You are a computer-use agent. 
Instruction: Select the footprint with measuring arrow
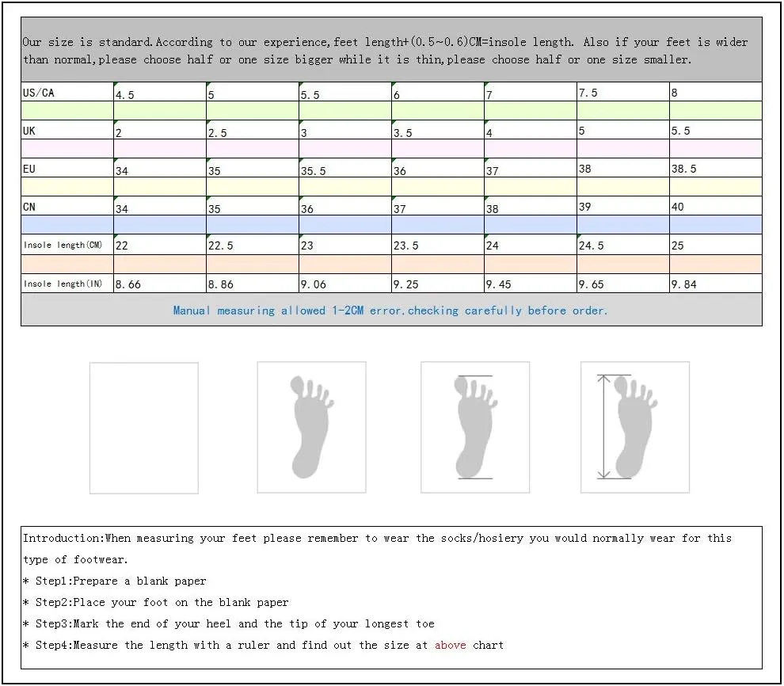click(x=635, y=428)
